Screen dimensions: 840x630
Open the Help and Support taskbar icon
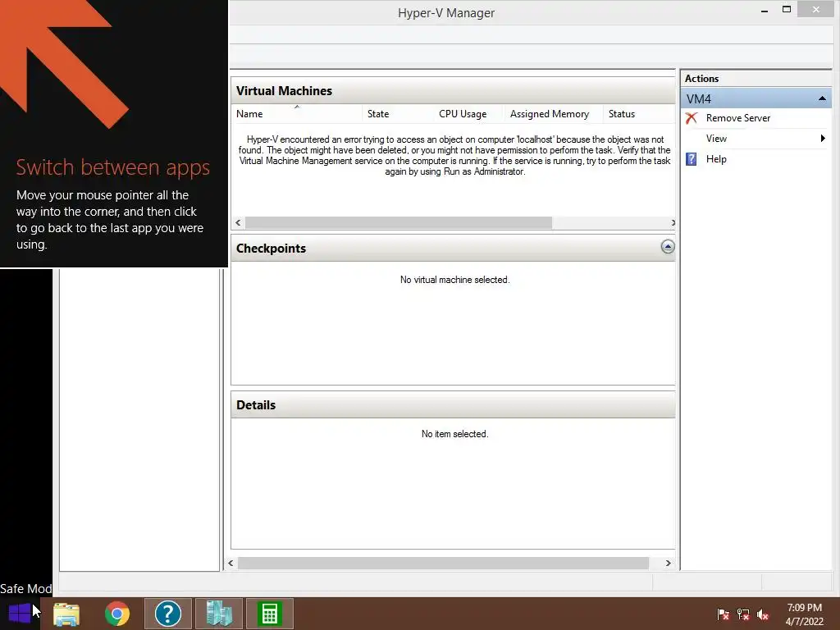tap(167, 614)
